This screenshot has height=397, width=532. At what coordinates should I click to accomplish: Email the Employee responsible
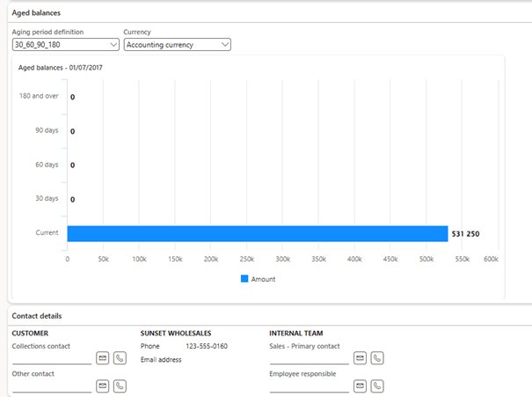(360, 386)
